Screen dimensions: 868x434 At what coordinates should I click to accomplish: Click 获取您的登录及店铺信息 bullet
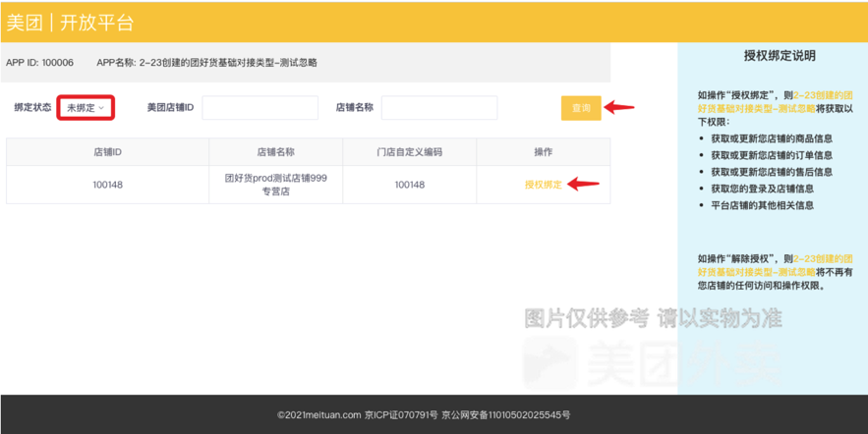762,189
